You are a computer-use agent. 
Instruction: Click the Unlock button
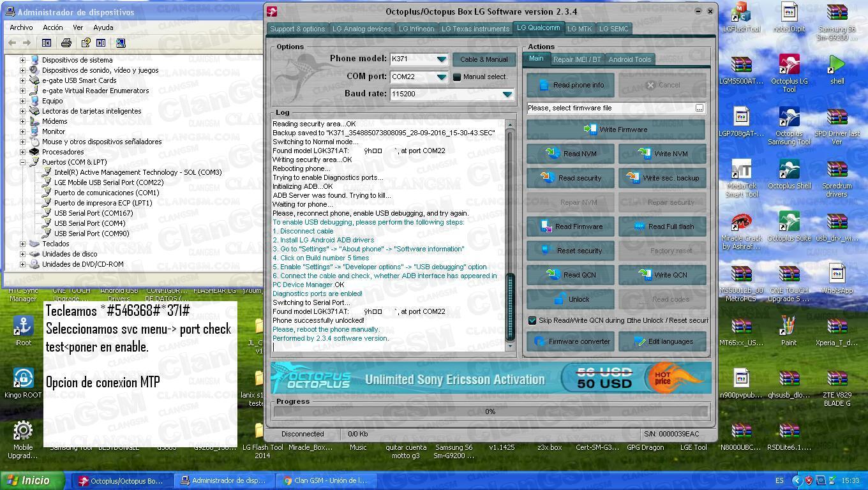[571, 299]
